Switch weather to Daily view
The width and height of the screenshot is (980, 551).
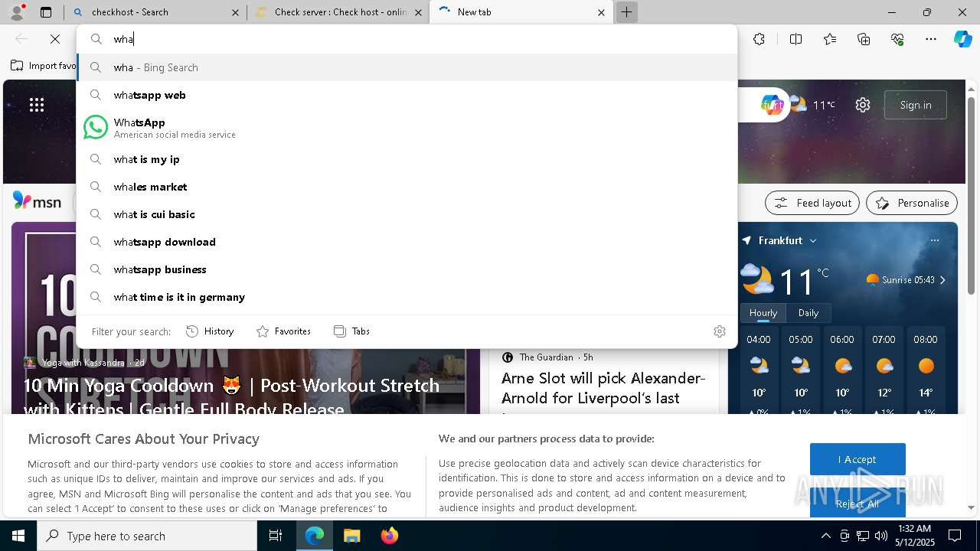click(x=808, y=312)
